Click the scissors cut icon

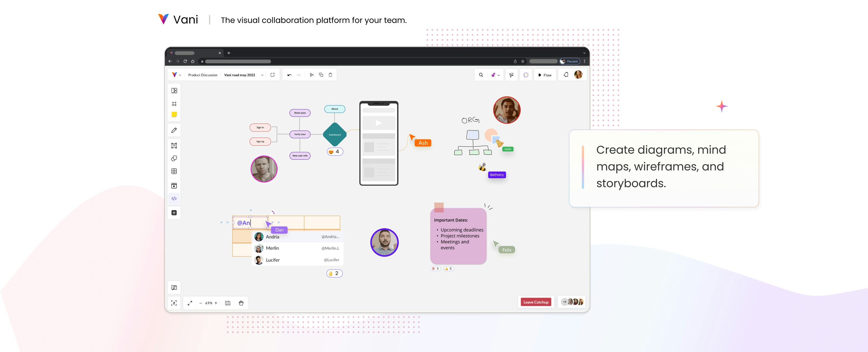pos(312,75)
